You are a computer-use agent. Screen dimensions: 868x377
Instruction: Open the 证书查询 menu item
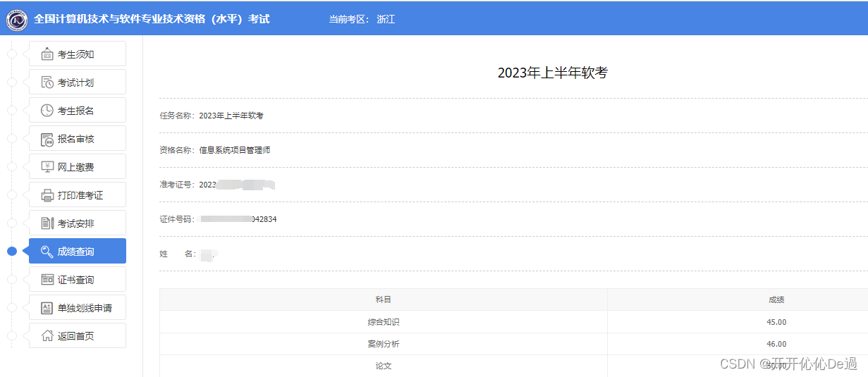pyautogui.click(x=78, y=280)
